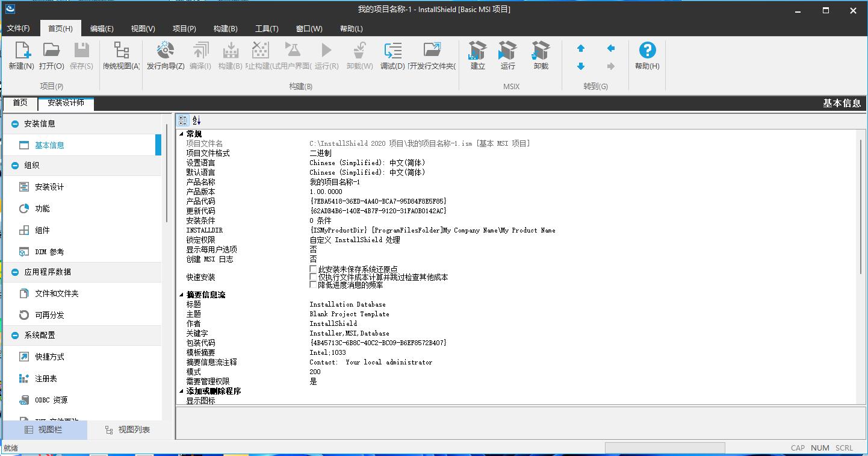Sort properties by category icon

[184, 120]
